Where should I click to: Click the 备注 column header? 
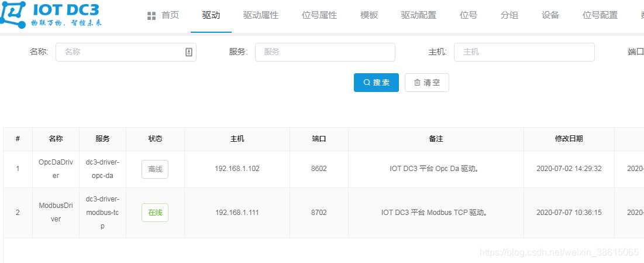pos(436,139)
